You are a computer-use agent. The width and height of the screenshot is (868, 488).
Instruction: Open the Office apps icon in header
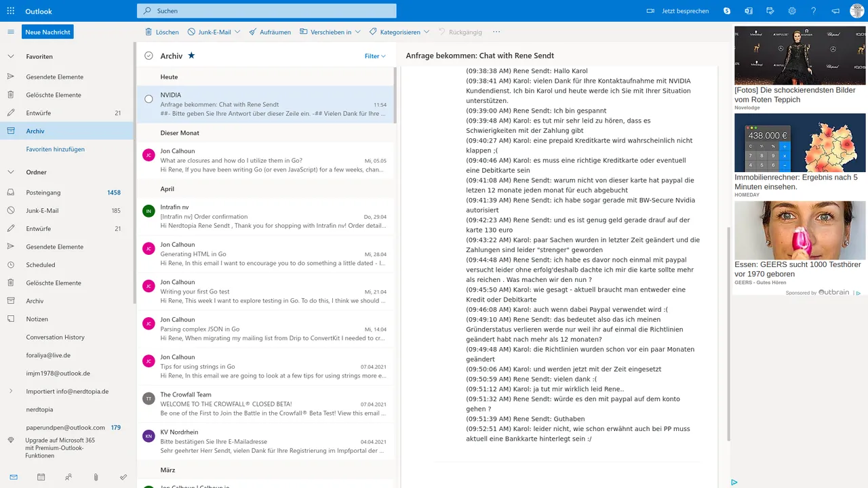click(x=749, y=11)
